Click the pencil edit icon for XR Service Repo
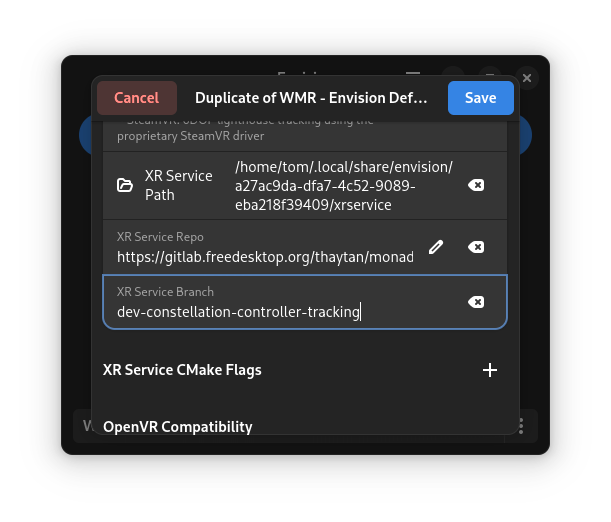Image resolution: width=611 pixels, height=522 pixels. (x=435, y=247)
